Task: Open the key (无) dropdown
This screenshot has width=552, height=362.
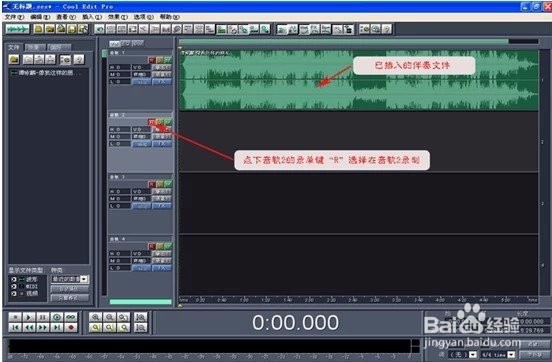Action: click(x=463, y=355)
